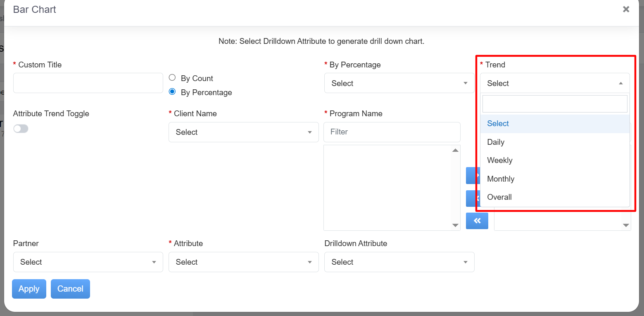644x316 pixels.
Task: Open the Drilldown Attribute dropdown
Action: [399, 262]
